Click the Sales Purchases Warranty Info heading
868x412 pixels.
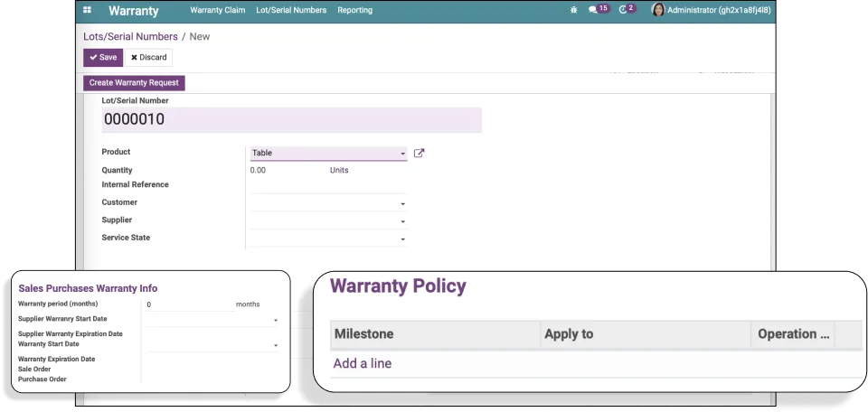(88, 288)
